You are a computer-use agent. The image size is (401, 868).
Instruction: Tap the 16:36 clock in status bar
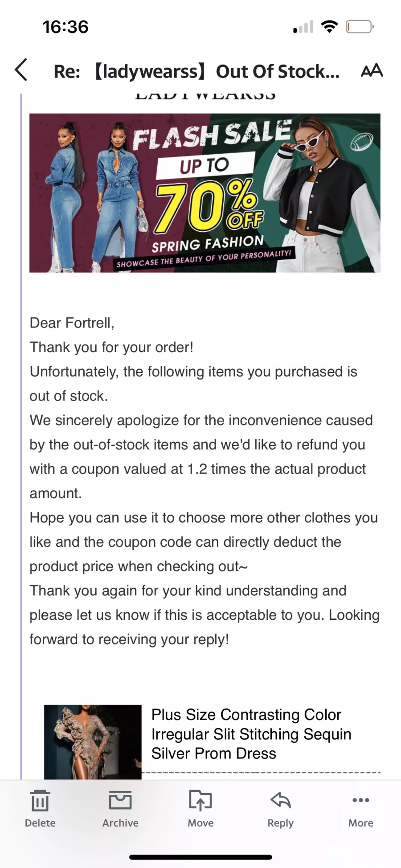(65, 27)
